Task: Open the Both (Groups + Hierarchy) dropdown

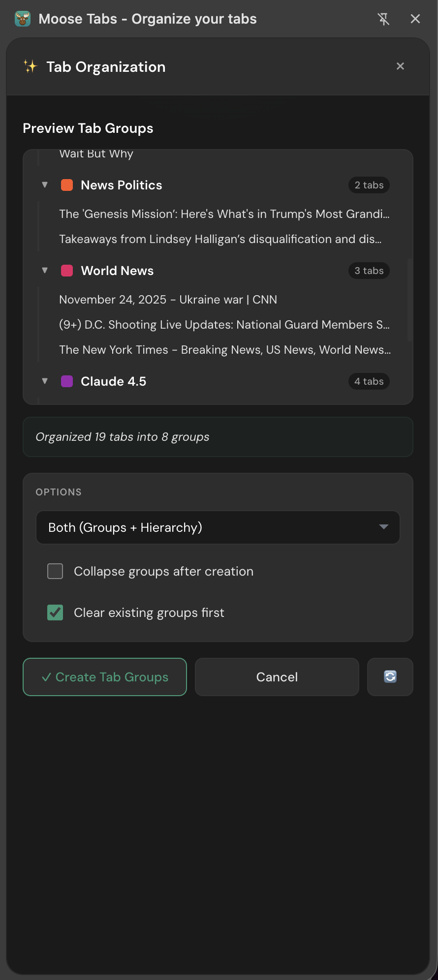Action: tap(218, 527)
